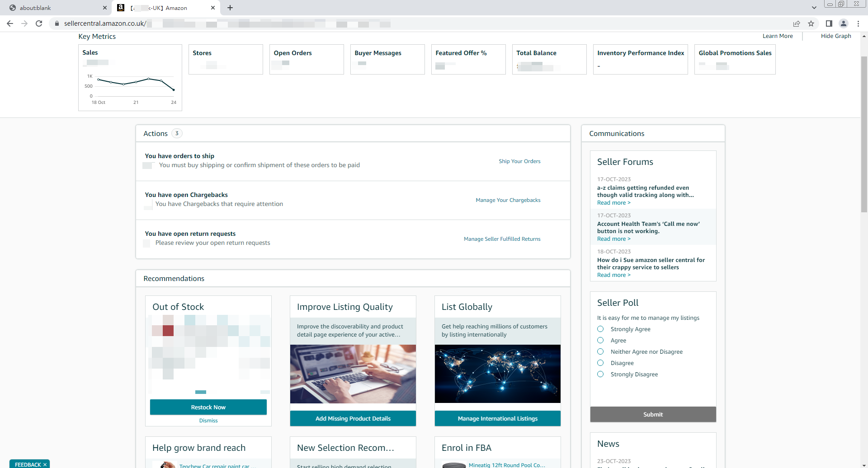The height and width of the screenshot is (468, 868).
Task: Click the scrollbar down arrow
Action: tap(864, 465)
